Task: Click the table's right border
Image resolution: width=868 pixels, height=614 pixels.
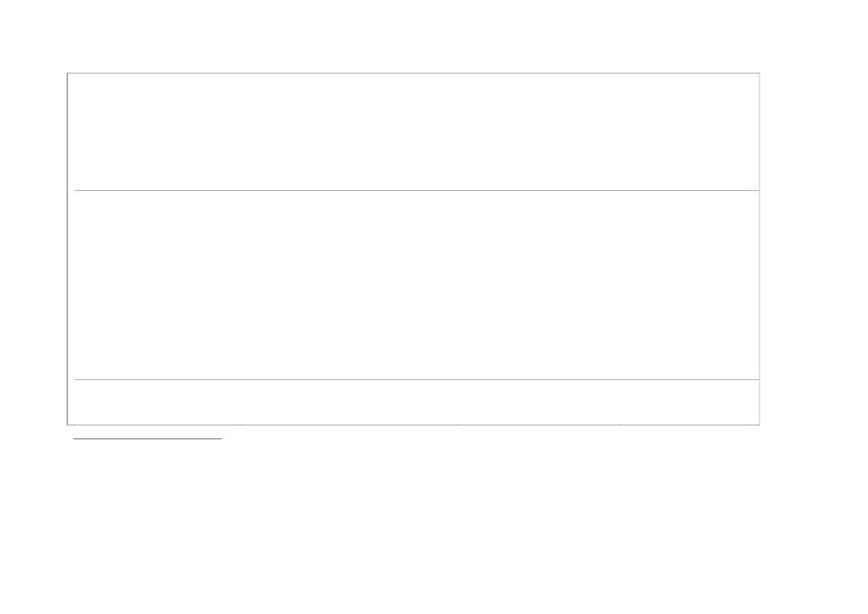Action: [x=760, y=249]
